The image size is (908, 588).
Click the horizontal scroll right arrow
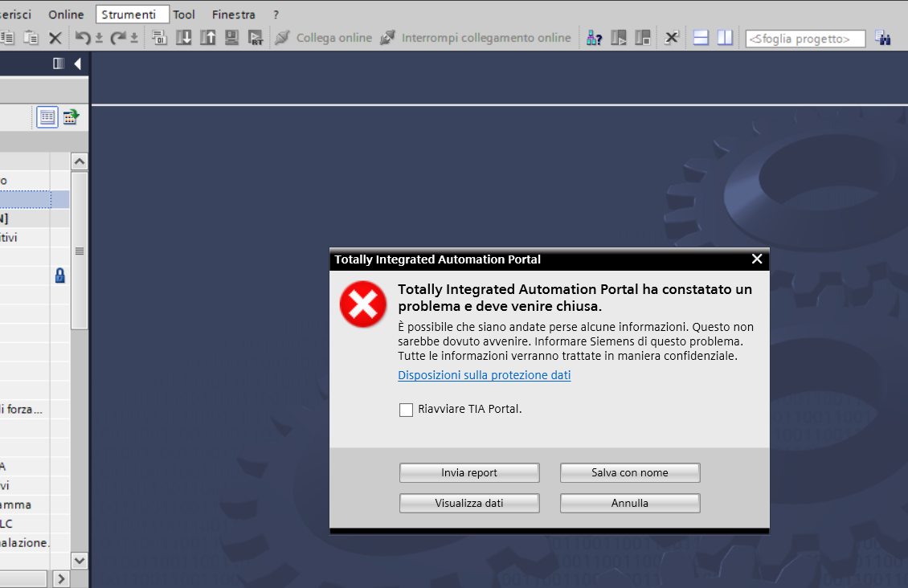click(61, 578)
